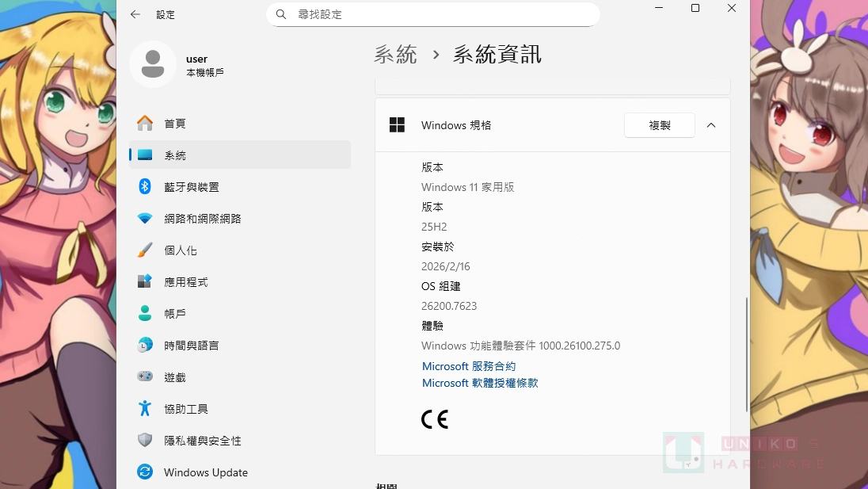Screen dimensions: 868x489
Task: Click the Windows 11 家用版 edition text
Action: 468,187
